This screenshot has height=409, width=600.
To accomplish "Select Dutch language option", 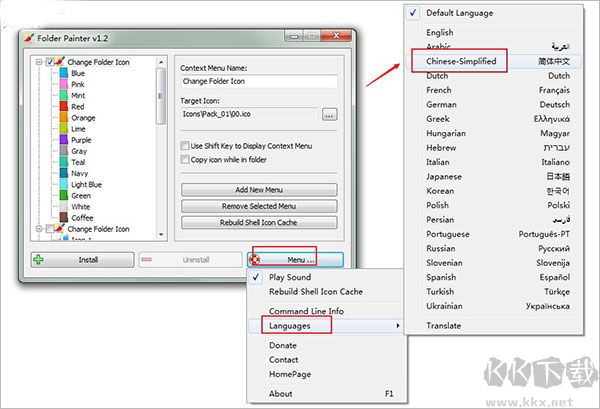I will pyautogui.click(x=494, y=76).
